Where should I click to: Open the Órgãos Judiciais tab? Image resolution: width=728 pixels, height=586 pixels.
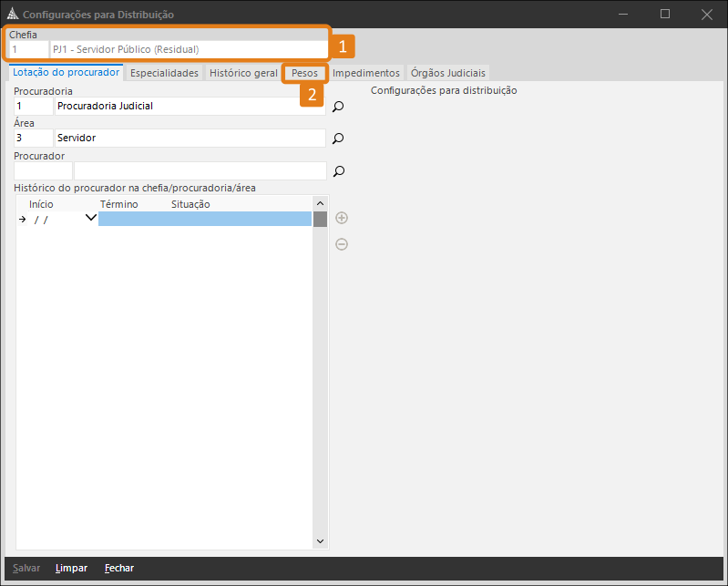click(447, 73)
